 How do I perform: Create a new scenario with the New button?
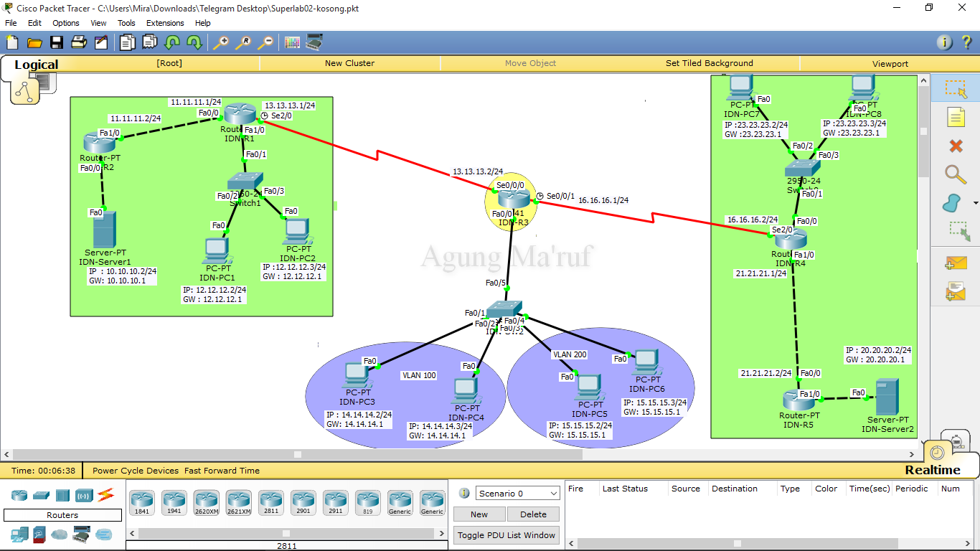(479, 514)
